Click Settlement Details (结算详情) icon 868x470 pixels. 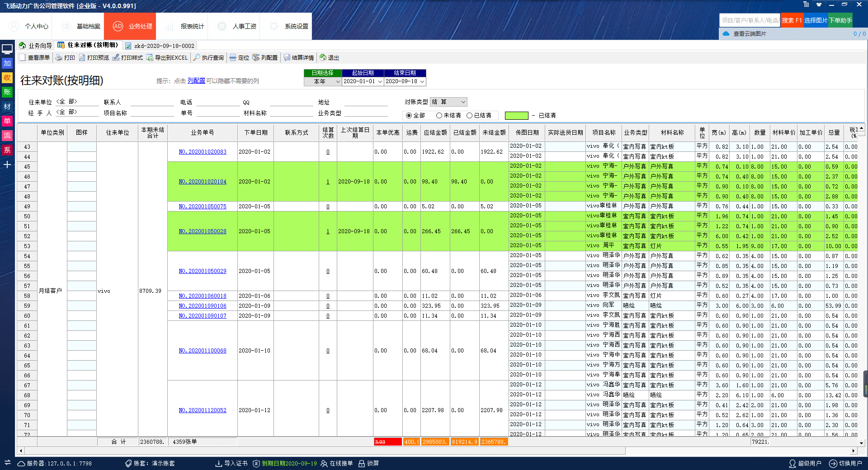pyautogui.click(x=287, y=58)
